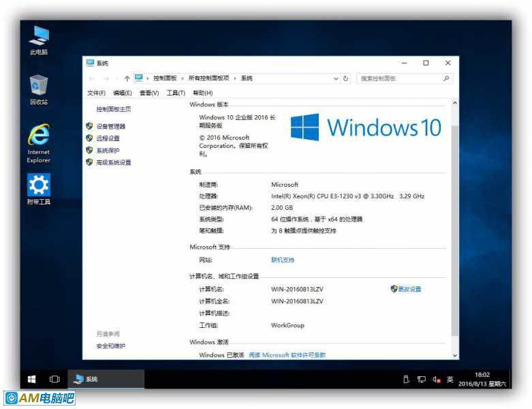The image size is (532, 409).
Task: Select the RAM value 2.00 GB
Action: click(x=281, y=208)
